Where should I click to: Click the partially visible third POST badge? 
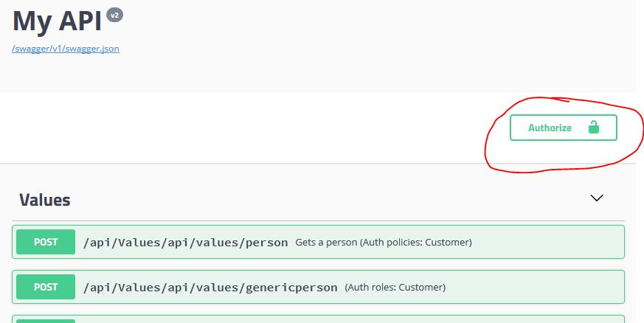pyautogui.click(x=46, y=320)
